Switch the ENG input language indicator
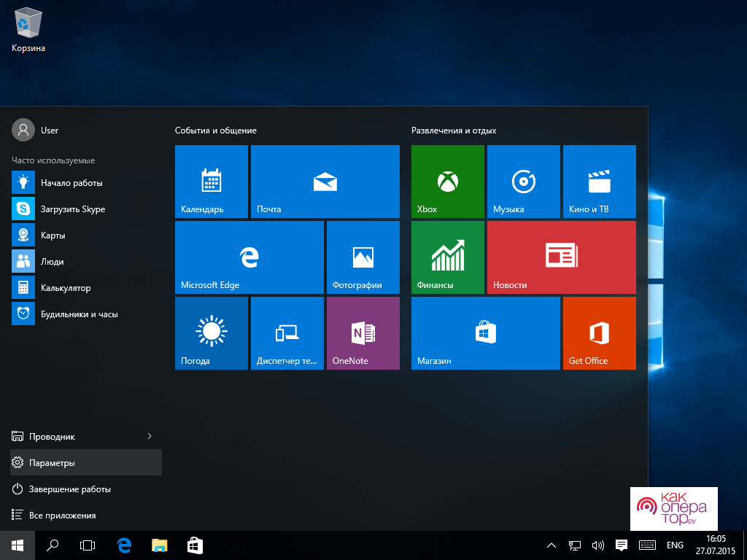The width and height of the screenshot is (747, 560). [675, 545]
